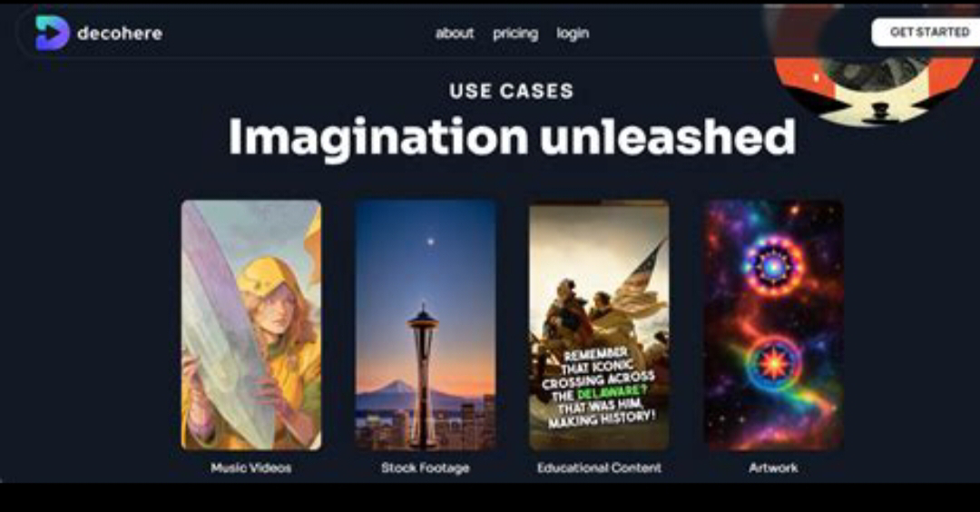Click the bright star in stock footage sky
Screen dimensions: 980x512
(431, 241)
